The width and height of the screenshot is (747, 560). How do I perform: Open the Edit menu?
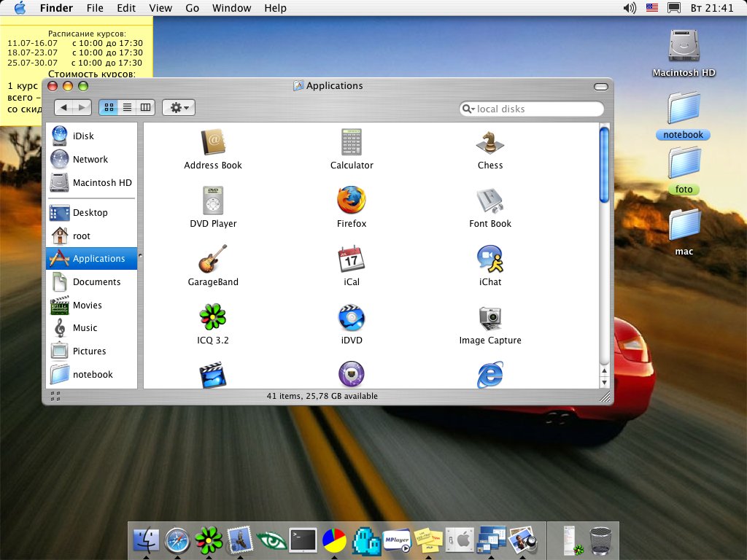(126, 8)
